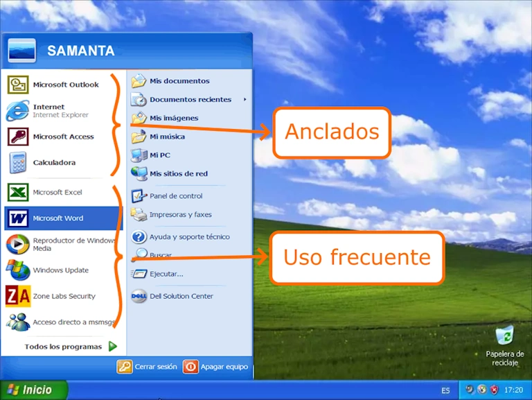
Task: Open the Mi música folder icon
Action: tap(139, 137)
